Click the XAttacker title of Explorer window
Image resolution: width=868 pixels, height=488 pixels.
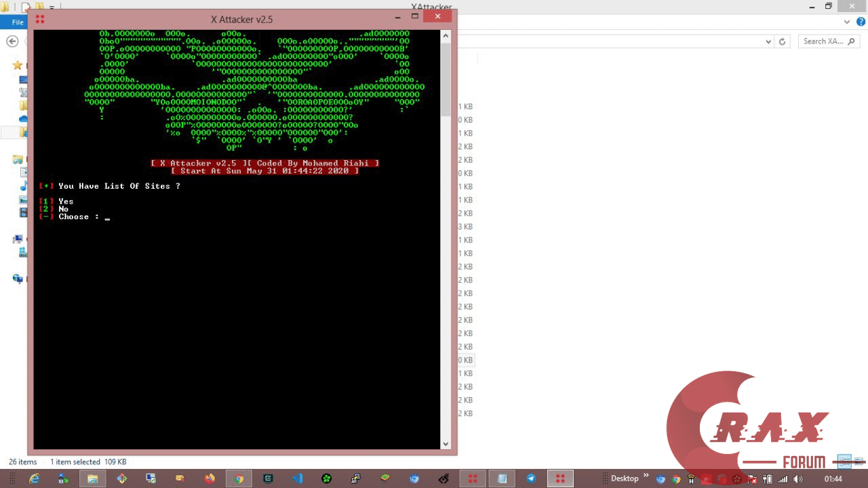pos(431,7)
